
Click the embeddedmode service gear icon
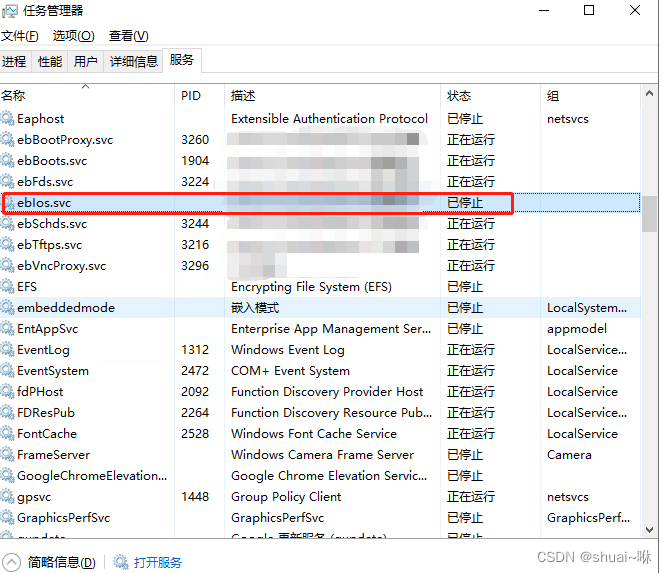point(8,308)
